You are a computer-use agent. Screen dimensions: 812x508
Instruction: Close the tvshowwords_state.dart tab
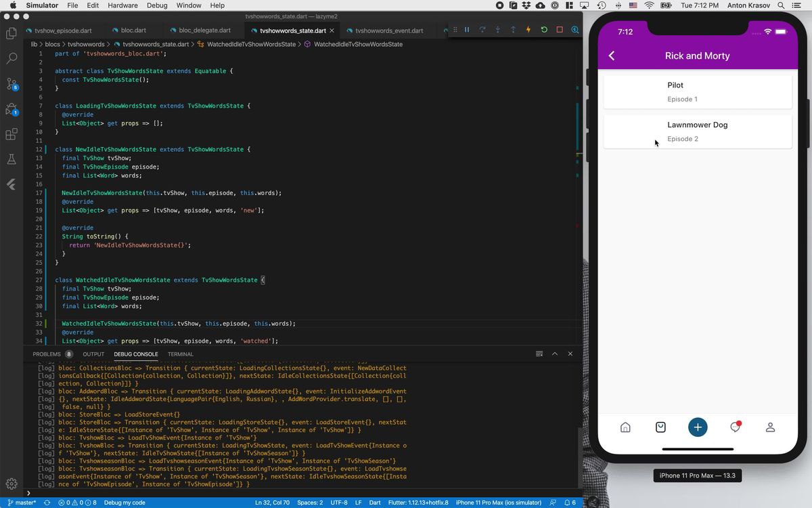[x=333, y=30]
